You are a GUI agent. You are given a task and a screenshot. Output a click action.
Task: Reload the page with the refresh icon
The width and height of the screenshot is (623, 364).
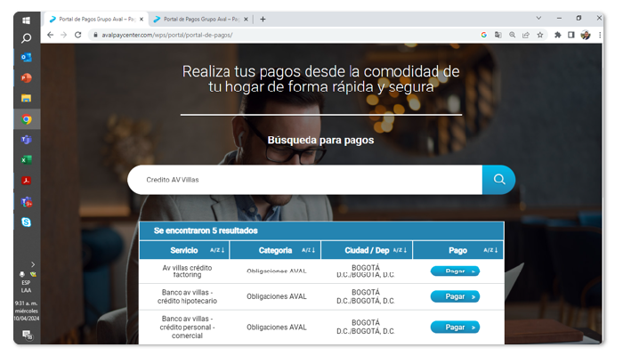(x=78, y=35)
